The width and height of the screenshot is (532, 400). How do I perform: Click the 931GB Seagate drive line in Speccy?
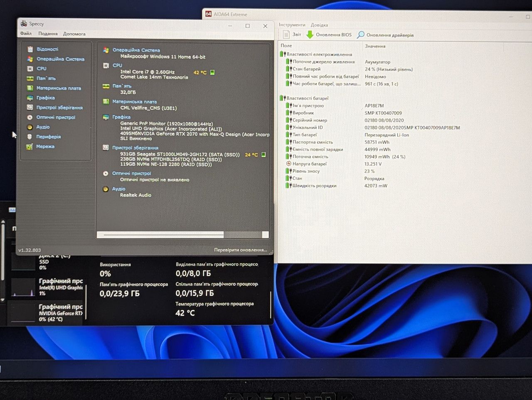coord(180,155)
